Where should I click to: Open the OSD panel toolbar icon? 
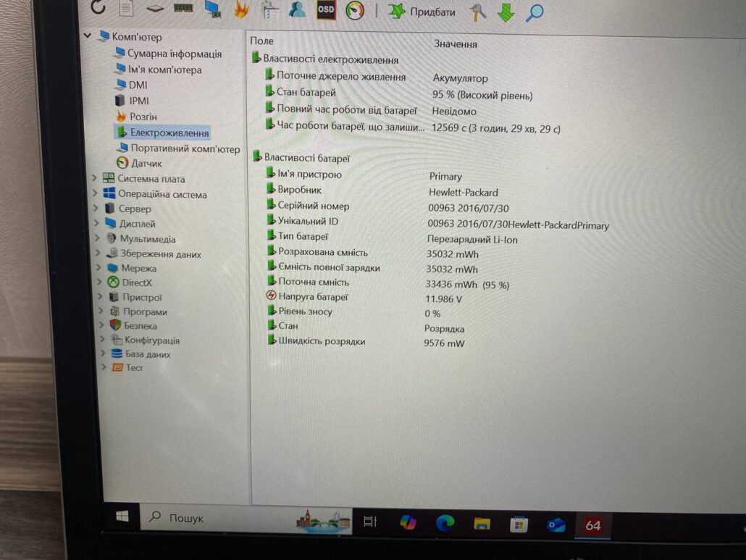tap(326, 9)
